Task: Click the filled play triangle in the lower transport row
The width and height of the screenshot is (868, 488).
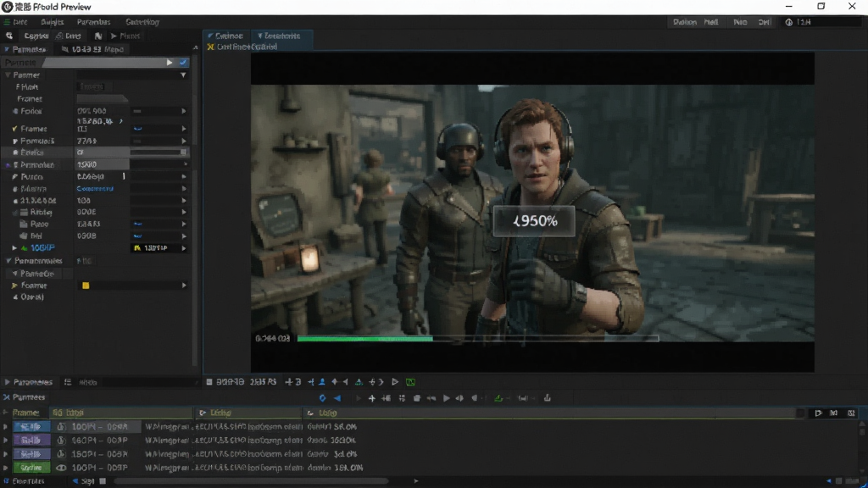Action: 446,398
